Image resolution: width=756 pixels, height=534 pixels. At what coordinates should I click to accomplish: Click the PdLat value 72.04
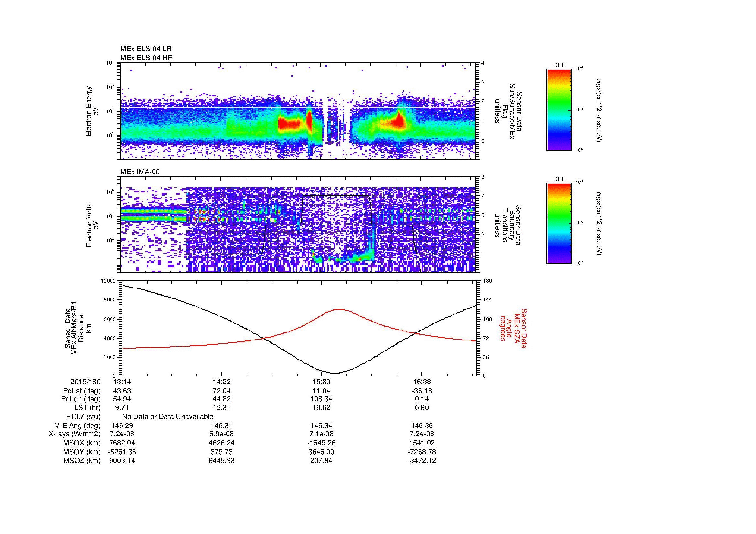[222, 391]
